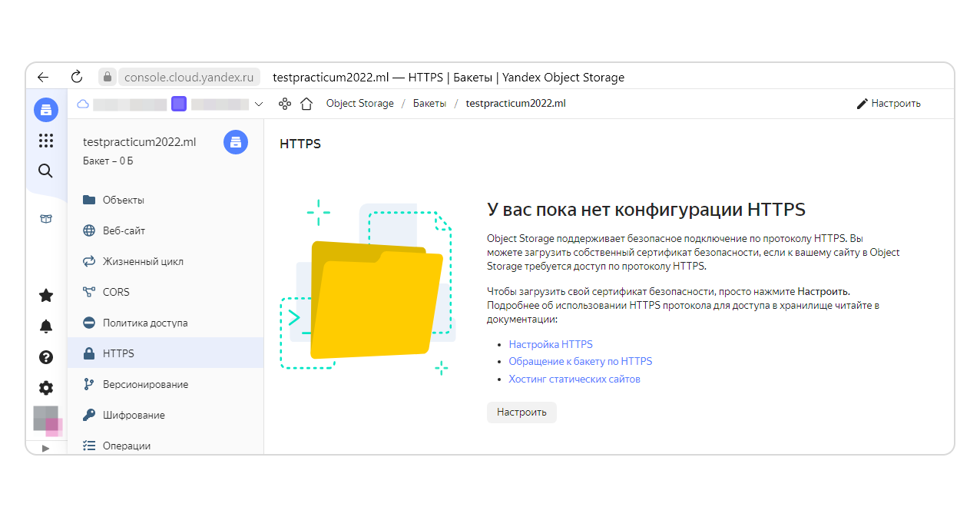Viewport: 980px width, 517px height.
Task: Open favorites with the star icon
Action: point(46,295)
